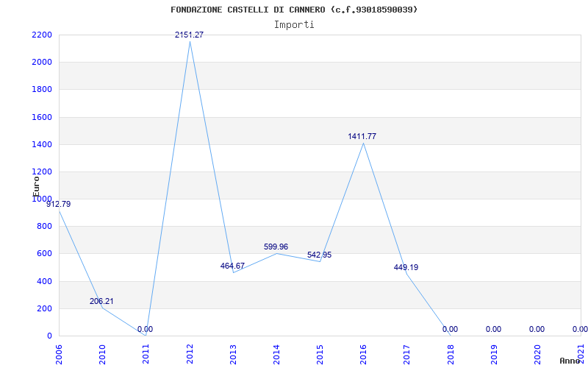
Task: Click x-axis year 2006
Action: (60, 355)
